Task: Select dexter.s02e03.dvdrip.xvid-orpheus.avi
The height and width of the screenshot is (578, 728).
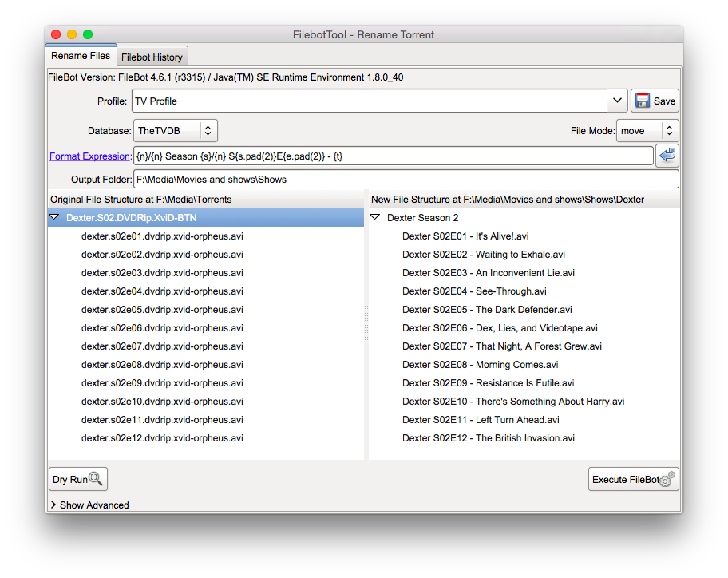Action: (162, 273)
